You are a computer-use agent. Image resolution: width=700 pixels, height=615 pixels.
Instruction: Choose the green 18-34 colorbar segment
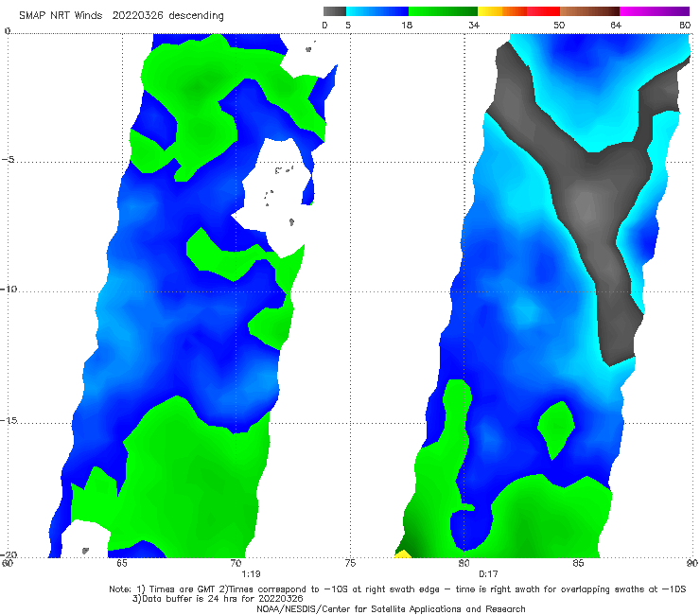443,11
